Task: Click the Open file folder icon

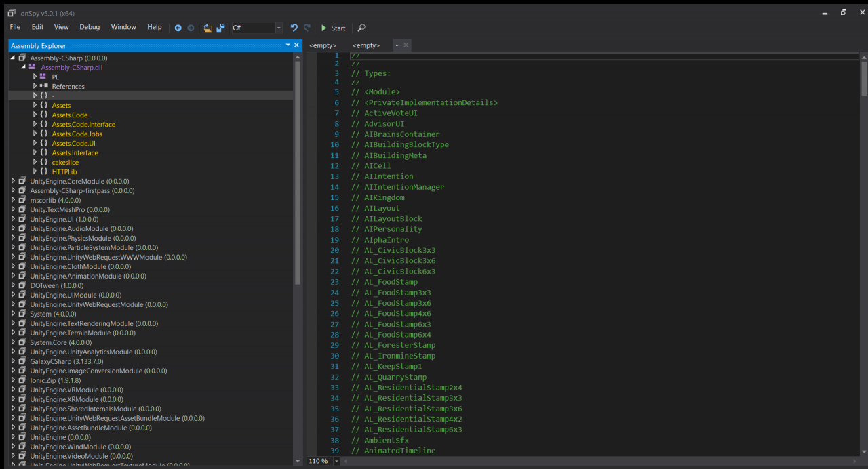Action: [208, 28]
